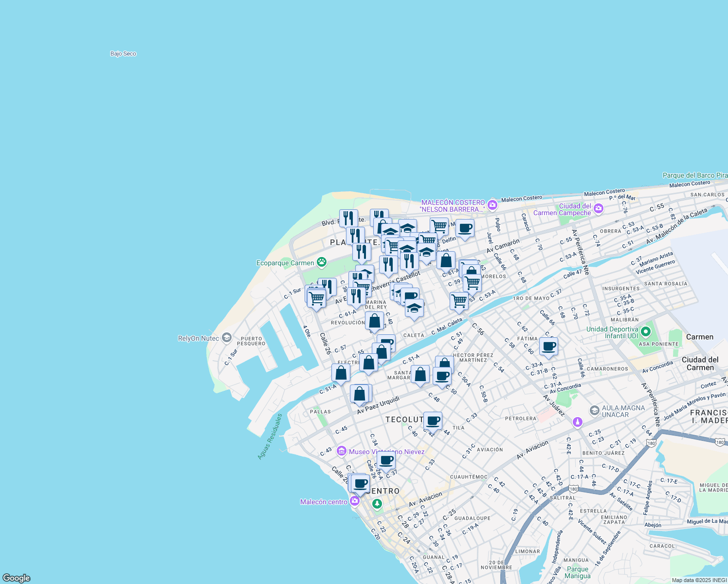This screenshot has width=728, height=584.
Task: Open the RelyOn Nutec place label
Action: point(199,338)
